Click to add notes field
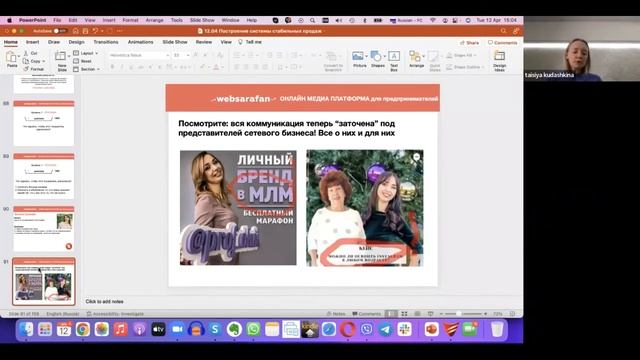Screen dimensions: 640x360 (104, 302)
